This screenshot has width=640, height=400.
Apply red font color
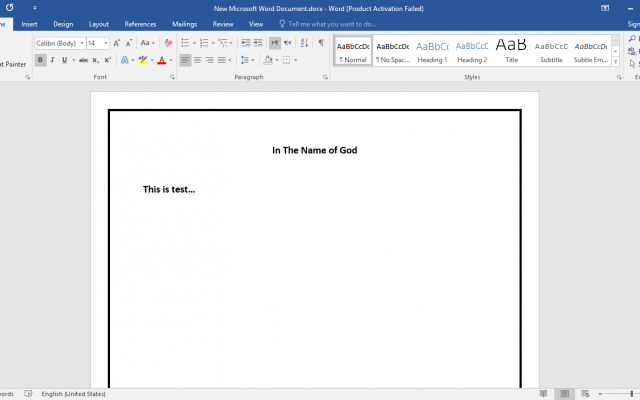point(162,60)
